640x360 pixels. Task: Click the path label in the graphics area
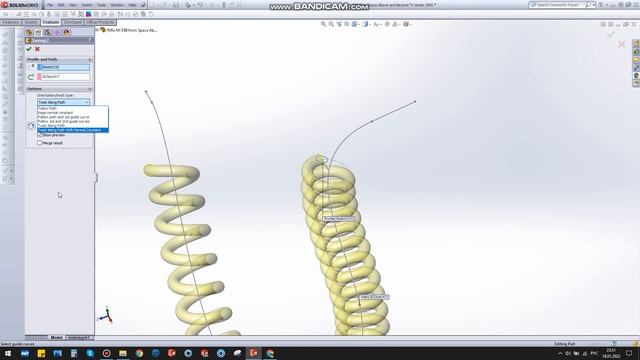coord(374,297)
